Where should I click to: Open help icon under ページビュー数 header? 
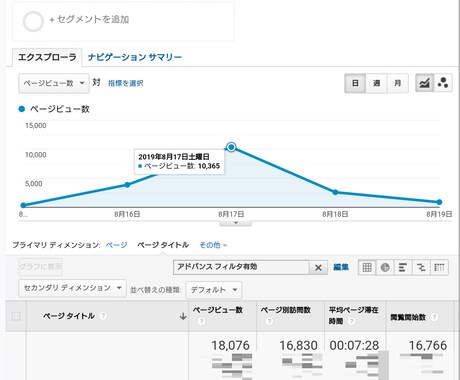[201, 322]
